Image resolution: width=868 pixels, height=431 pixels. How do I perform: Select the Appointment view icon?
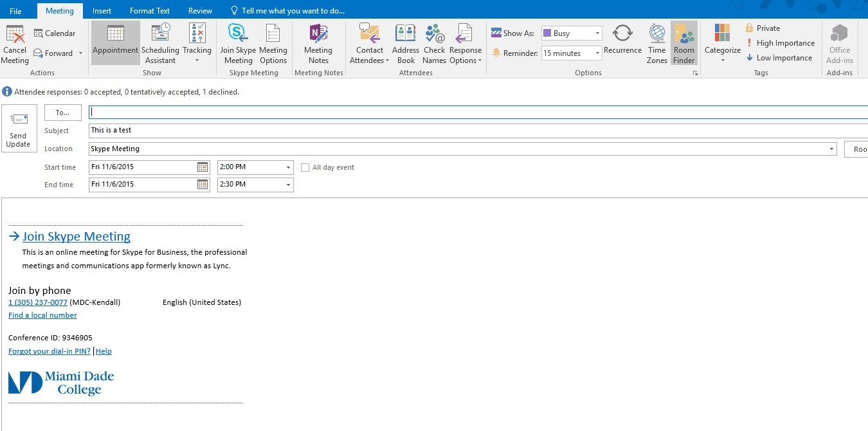116,33
